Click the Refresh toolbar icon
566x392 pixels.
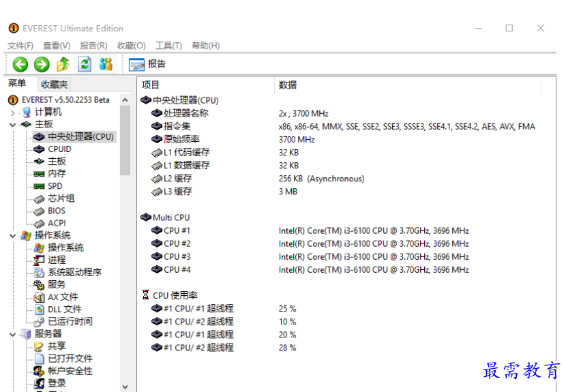click(85, 64)
